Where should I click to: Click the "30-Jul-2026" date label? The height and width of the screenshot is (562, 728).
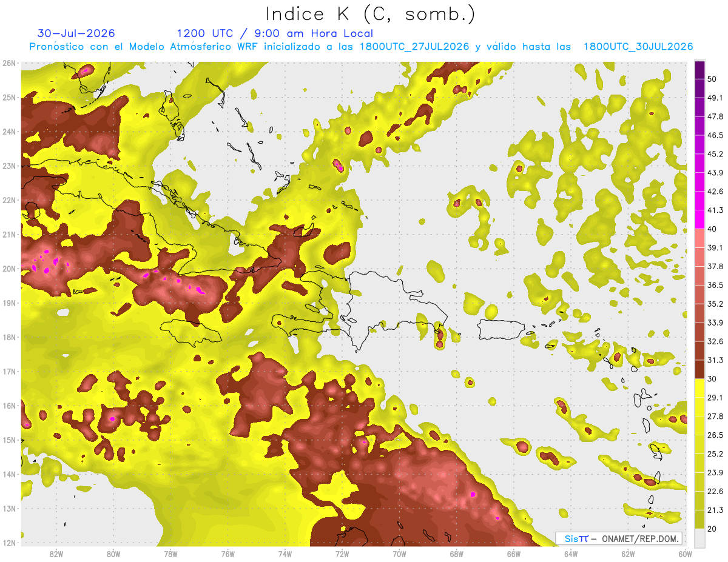76,33
